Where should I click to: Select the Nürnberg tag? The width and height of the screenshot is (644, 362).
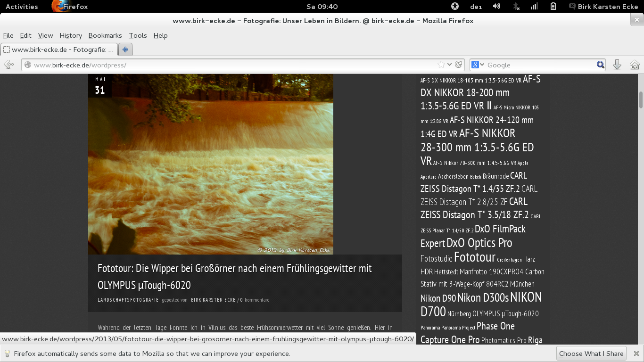pos(459,314)
